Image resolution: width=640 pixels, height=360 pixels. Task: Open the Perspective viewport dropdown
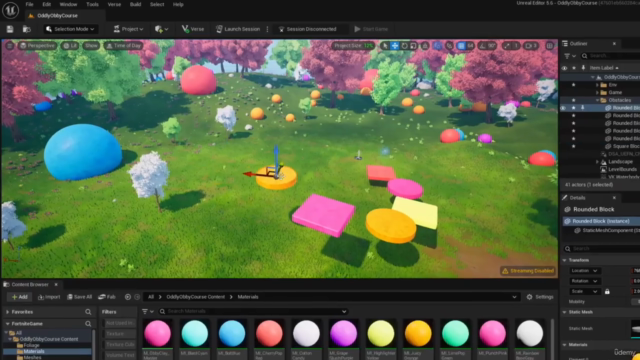(37, 46)
